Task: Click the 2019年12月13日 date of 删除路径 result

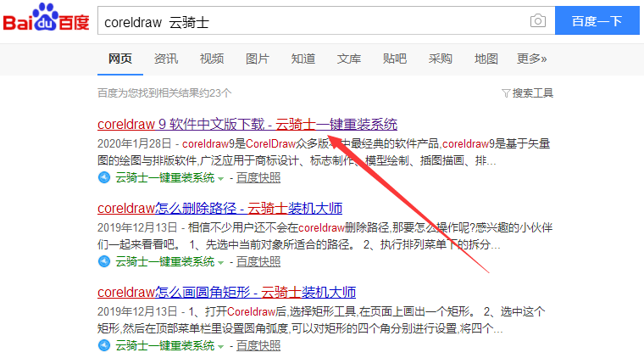Action: [137, 227]
